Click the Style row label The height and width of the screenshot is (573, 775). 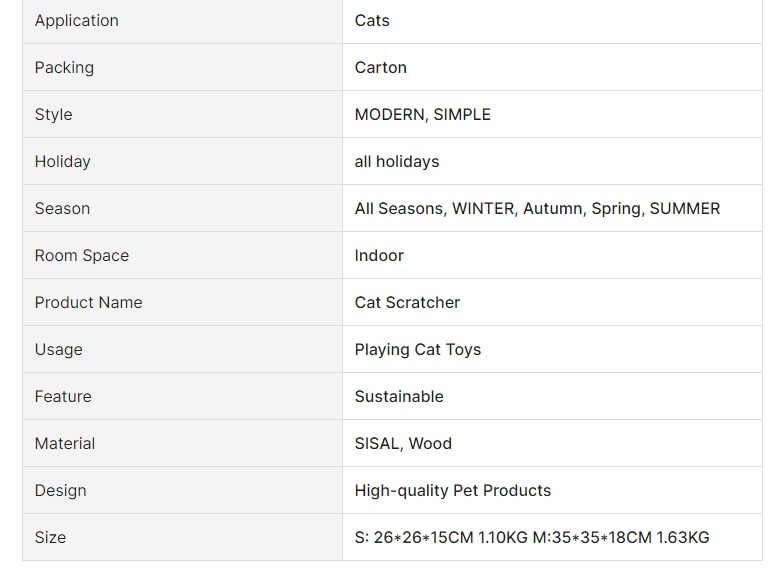coord(53,115)
